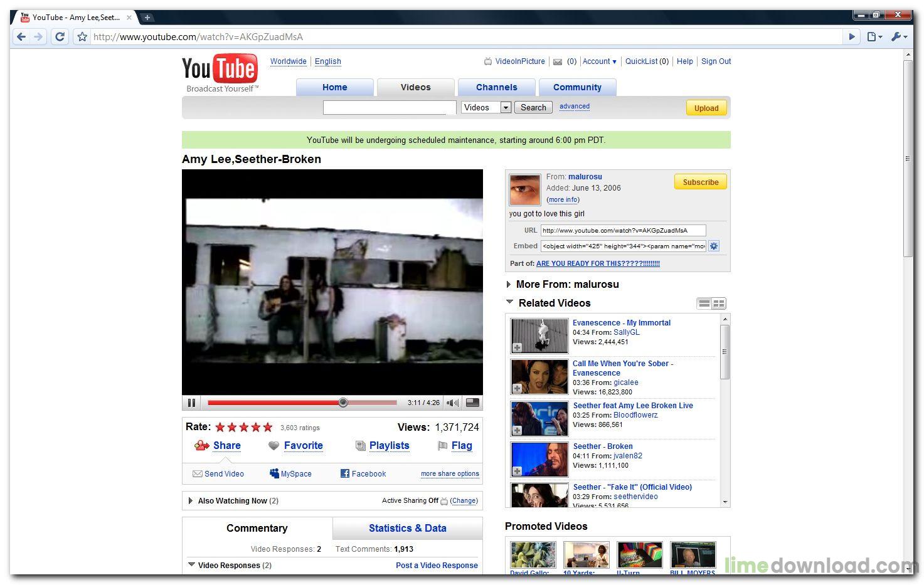Screen dimensions: 924x585
Task: Toggle full screen video mode
Action: (472, 403)
